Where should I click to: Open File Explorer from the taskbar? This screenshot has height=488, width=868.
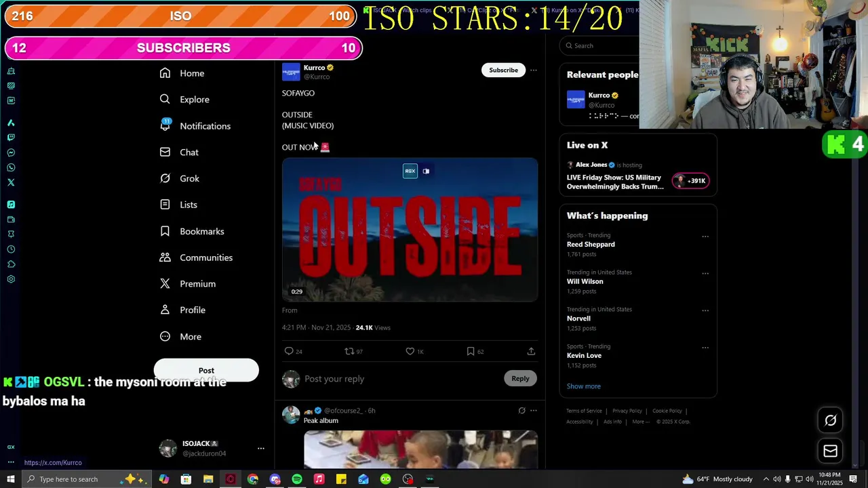(208, 479)
